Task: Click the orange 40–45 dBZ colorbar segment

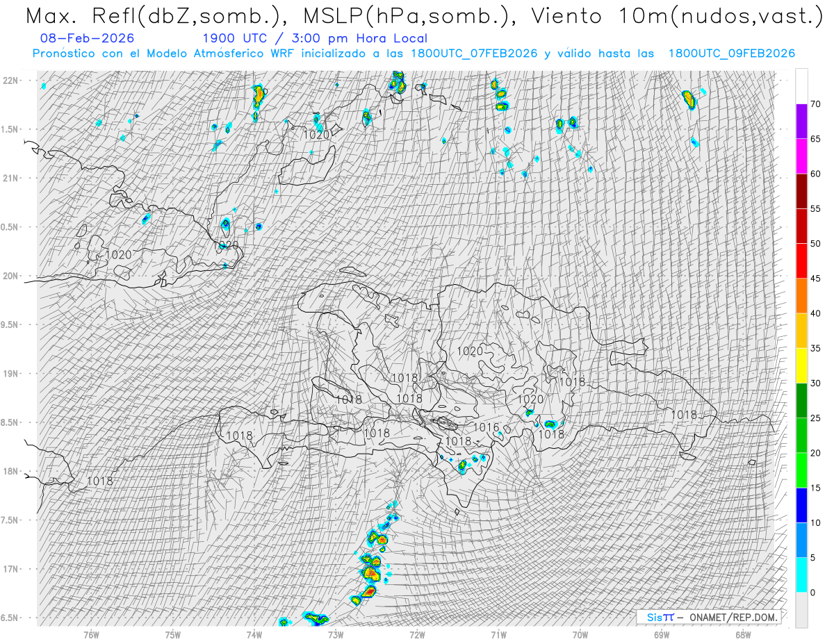Action: [801, 296]
